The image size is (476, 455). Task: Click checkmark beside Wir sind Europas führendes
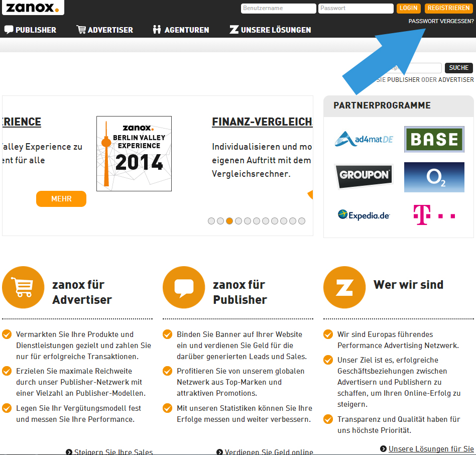(328, 334)
